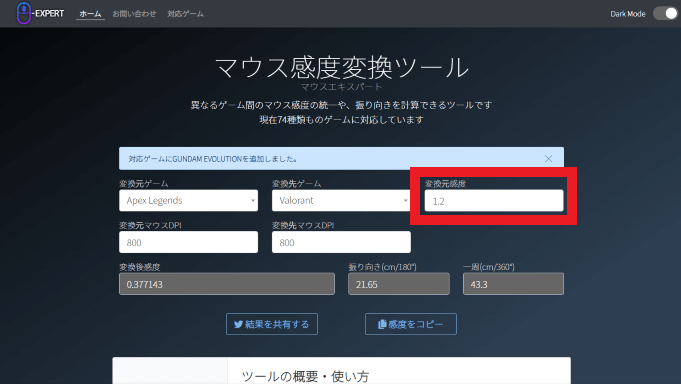Select the 一周 cm/360° result field
681x384 pixels.
coord(513,284)
